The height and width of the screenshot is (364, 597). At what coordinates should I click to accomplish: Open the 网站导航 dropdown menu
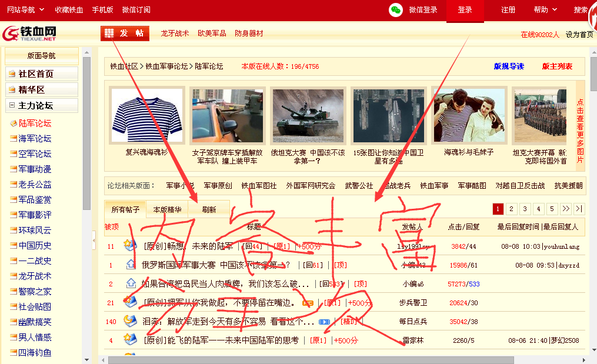coord(25,10)
